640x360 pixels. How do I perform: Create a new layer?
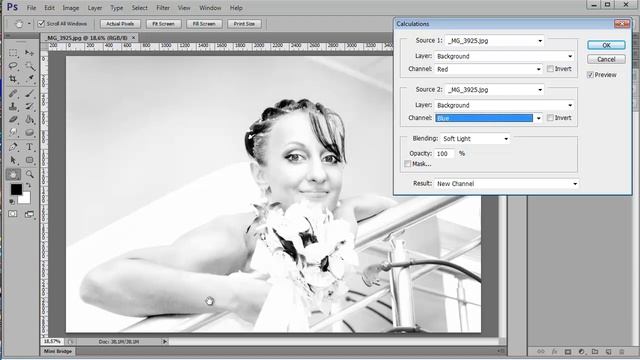pos(608,351)
